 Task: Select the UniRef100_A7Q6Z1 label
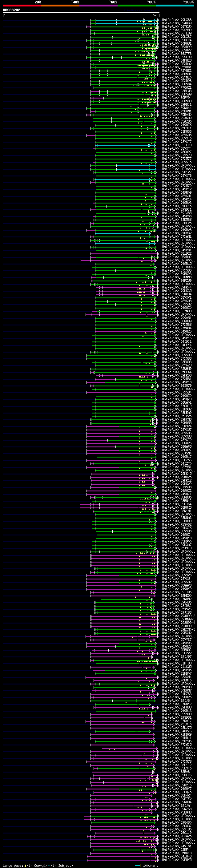[x=177, y=88]
